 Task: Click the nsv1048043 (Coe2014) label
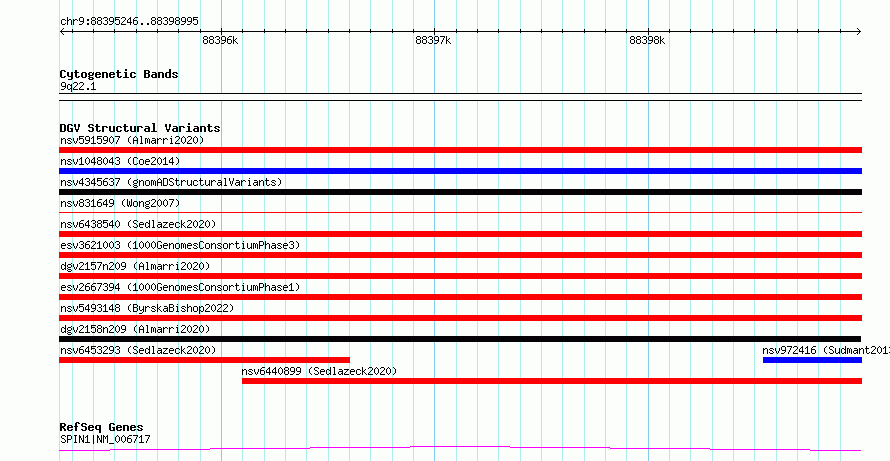click(120, 161)
